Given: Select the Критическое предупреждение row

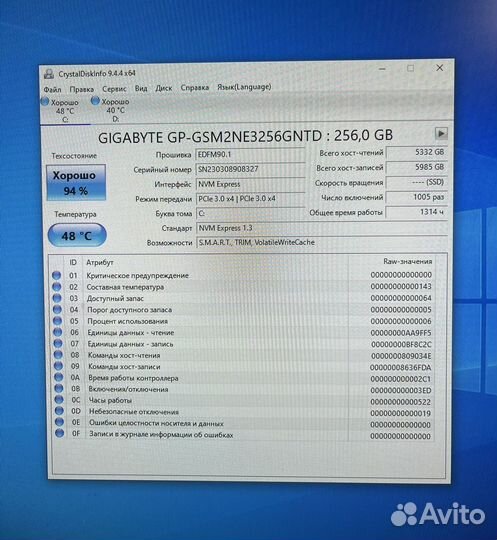Looking at the screenshot, I should (x=242, y=275).
